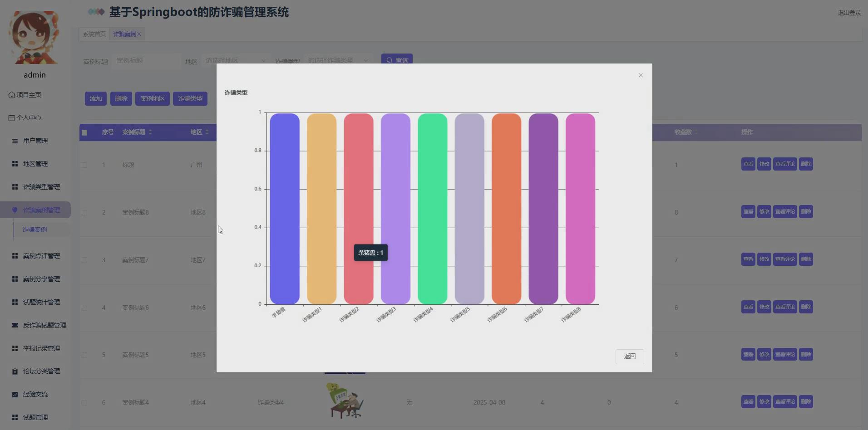The width and height of the screenshot is (868, 430).
Task: Click the pink 诈骗类型8 bar
Action: point(580,209)
